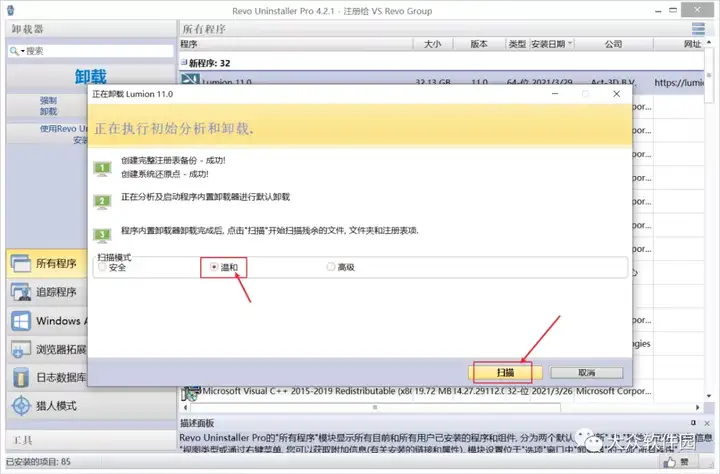This screenshot has width=720, height=474.
Task: Click the step 1 monitor icon
Action: pyautogui.click(x=102, y=169)
